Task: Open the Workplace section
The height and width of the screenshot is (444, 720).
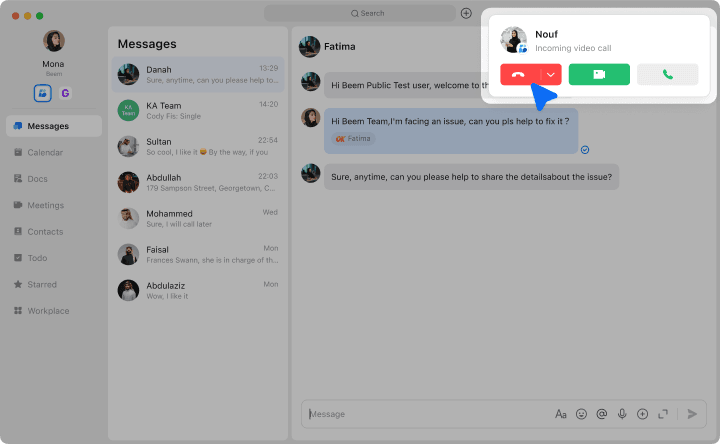Action: (x=48, y=311)
